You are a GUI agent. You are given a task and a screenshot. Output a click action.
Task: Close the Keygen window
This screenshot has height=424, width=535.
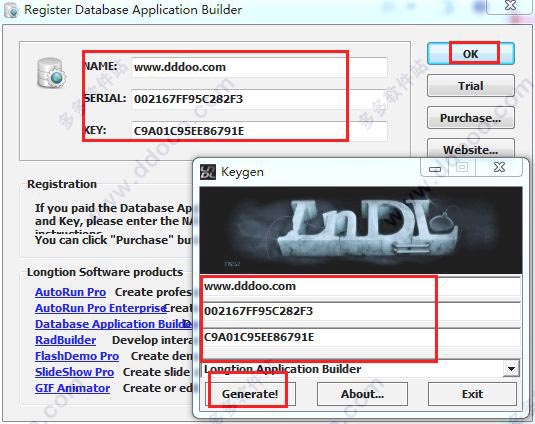click(x=499, y=167)
